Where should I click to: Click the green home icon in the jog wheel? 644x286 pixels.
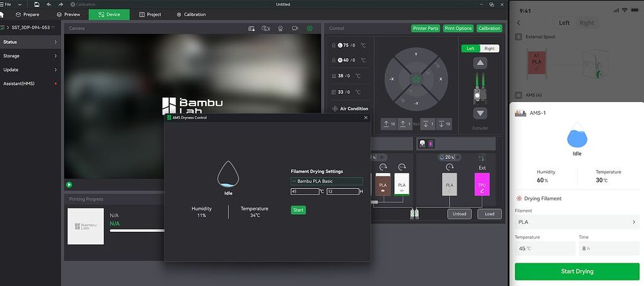coord(416,79)
